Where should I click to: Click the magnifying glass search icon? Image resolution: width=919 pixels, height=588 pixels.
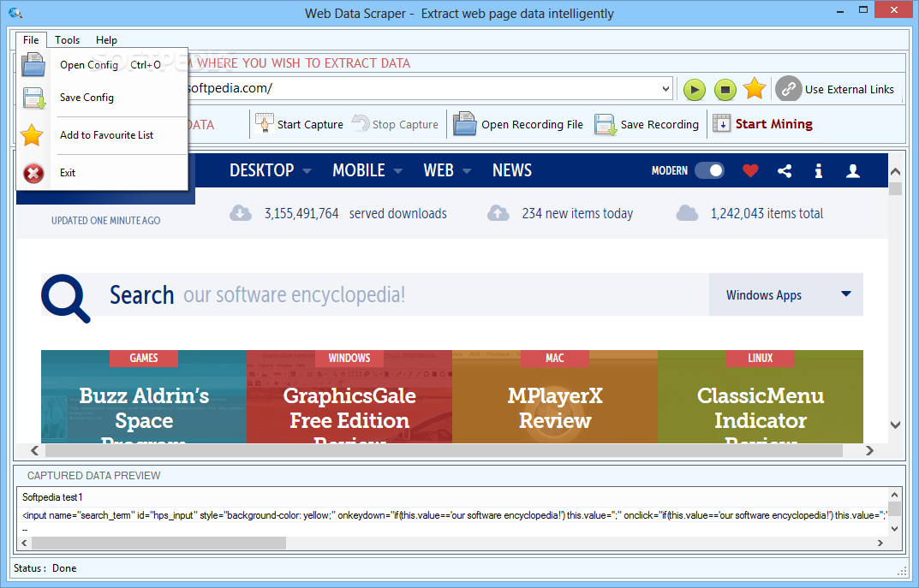(x=66, y=298)
